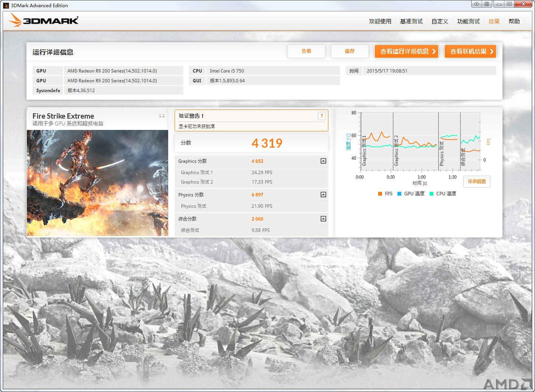The width and height of the screenshot is (535, 392).
Task: Click GUI value 版本1.5.893.0 64
Action: pos(227,81)
